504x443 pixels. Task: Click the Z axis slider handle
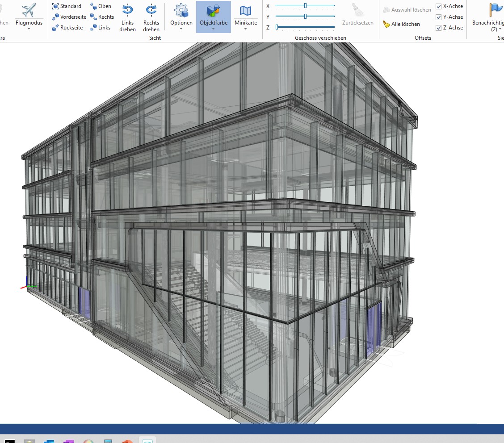coord(277,27)
